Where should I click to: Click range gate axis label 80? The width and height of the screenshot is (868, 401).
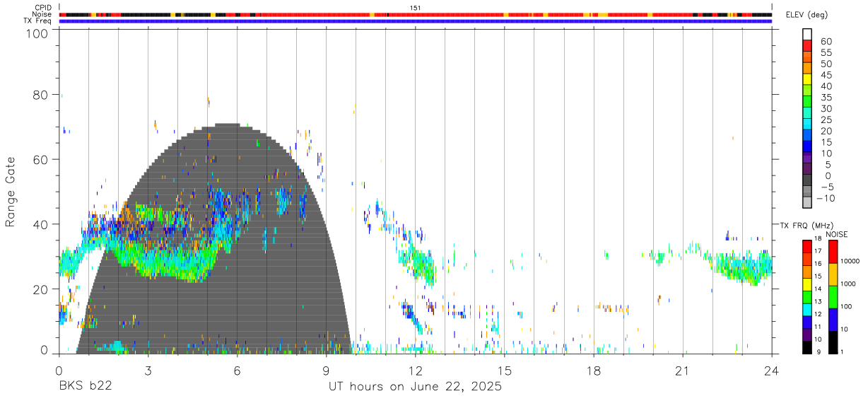[x=41, y=94]
